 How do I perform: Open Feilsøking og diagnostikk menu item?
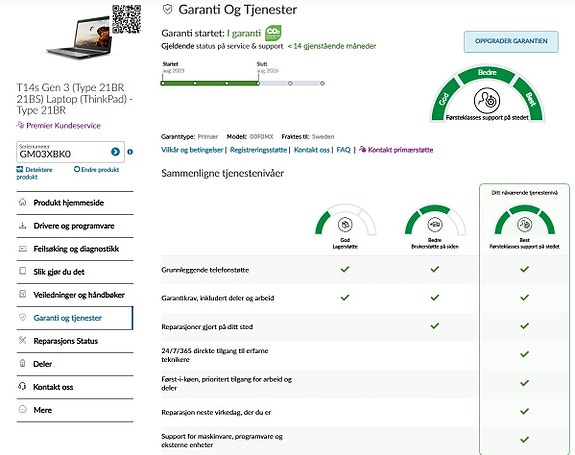click(75, 249)
